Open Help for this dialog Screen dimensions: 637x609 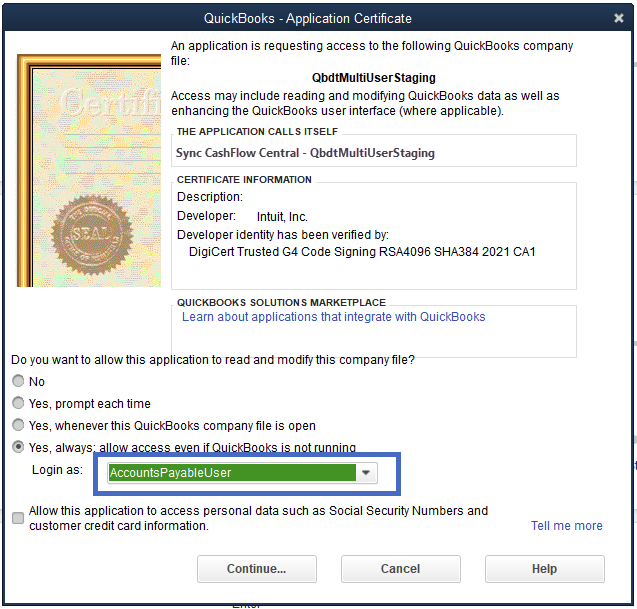coord(544,569)
